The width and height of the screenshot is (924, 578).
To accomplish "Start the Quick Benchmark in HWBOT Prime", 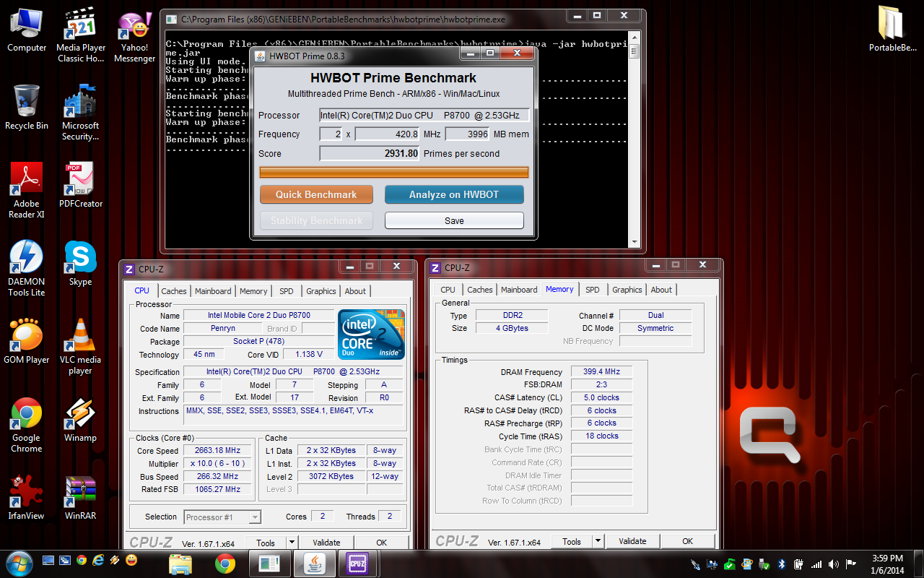I will [316, 194].
